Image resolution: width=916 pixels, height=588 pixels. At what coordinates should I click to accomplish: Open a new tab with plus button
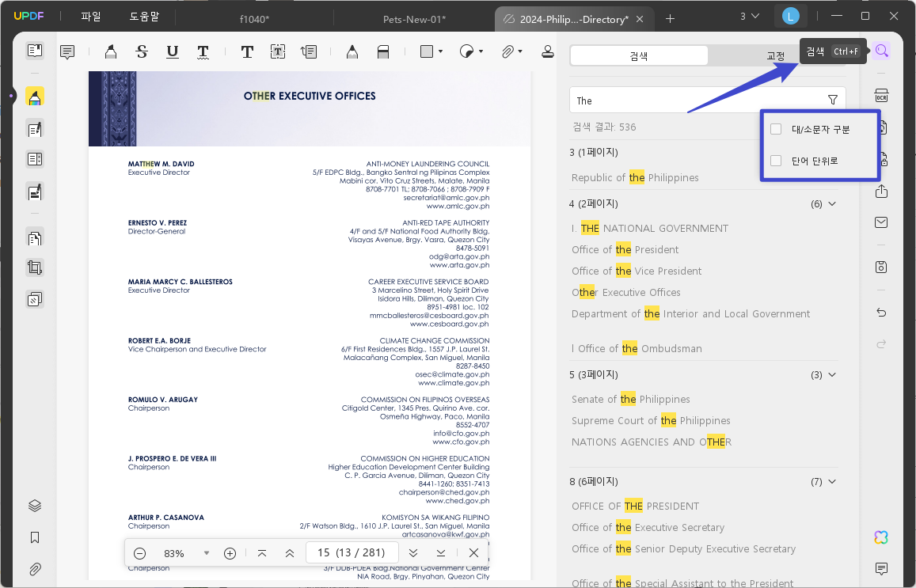[x=670, y=19]
